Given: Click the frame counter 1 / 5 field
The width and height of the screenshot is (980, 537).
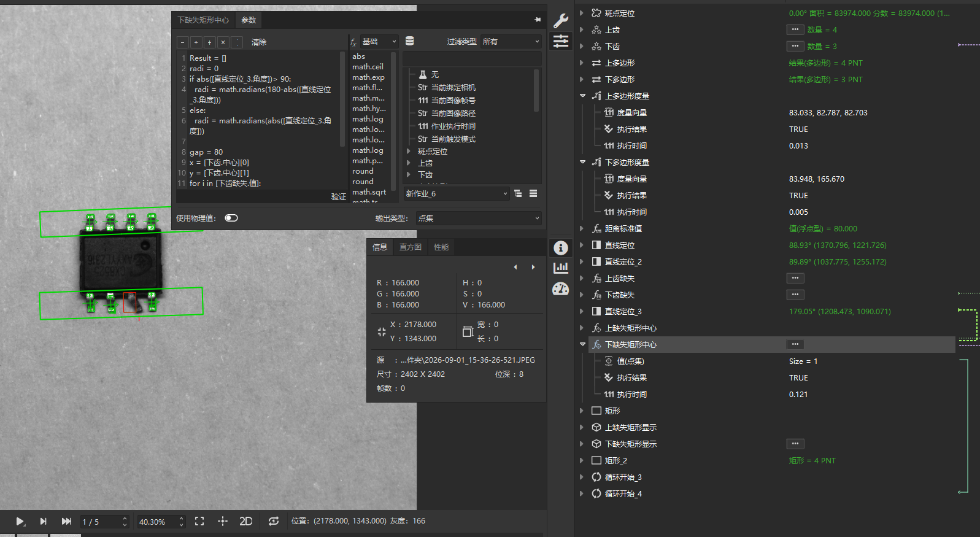Looking at the screenshot, I should click(x=104, y=522).
